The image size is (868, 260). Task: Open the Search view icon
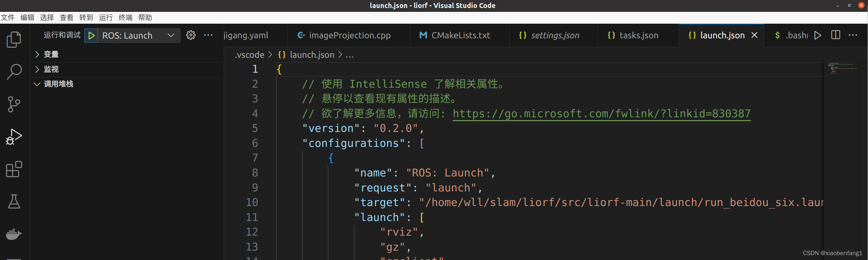[x=14, y=72]
